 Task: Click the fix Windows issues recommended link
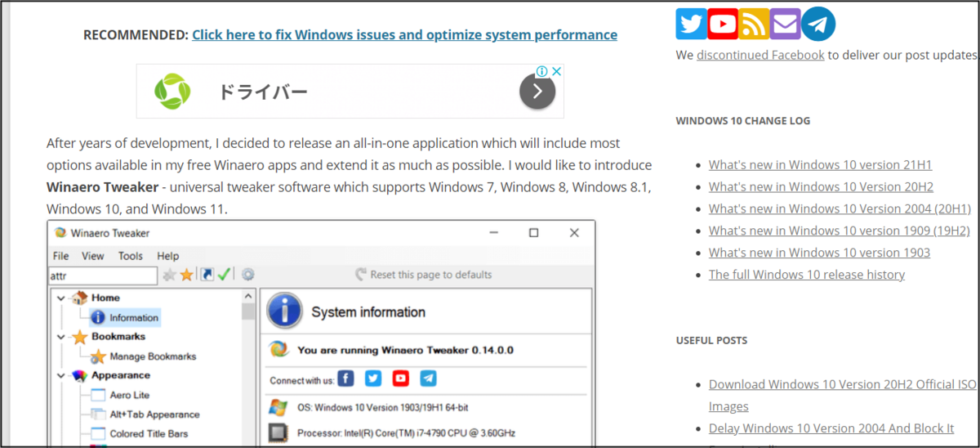tap(404, 34)
